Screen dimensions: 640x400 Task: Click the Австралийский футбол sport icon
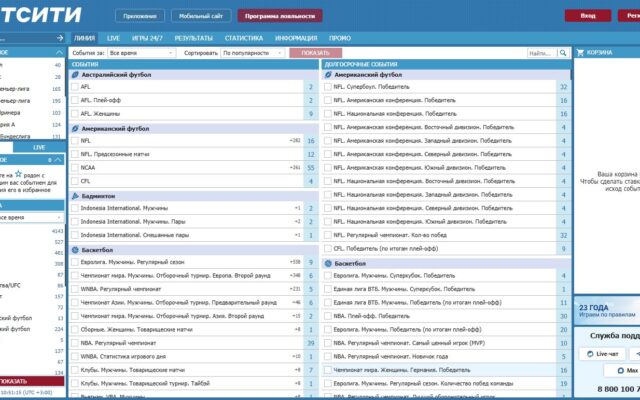pos(75,75)
